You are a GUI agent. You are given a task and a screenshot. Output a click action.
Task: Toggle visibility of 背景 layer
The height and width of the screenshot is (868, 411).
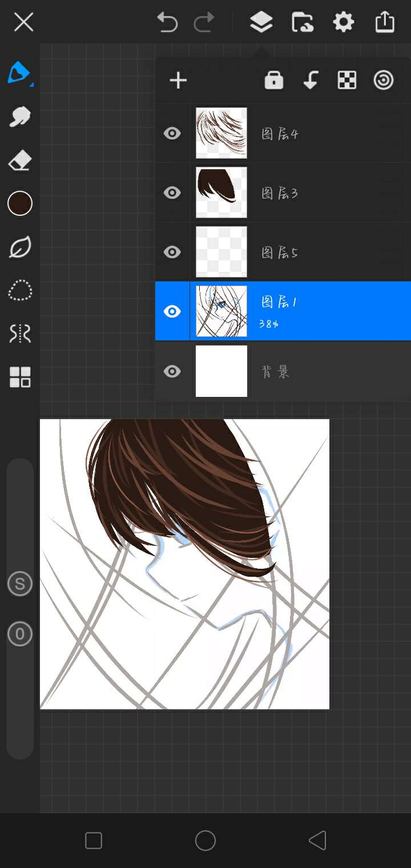coord(172,372)
